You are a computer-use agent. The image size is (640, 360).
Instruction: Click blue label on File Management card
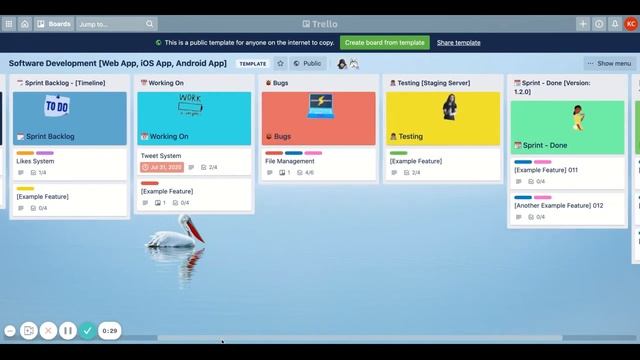pos(294,153)
